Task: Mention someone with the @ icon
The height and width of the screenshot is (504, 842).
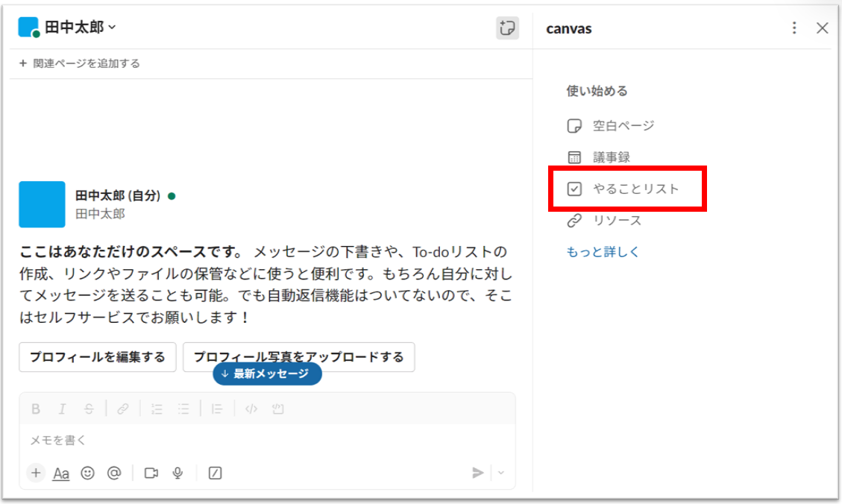Action: coord(113,473)
